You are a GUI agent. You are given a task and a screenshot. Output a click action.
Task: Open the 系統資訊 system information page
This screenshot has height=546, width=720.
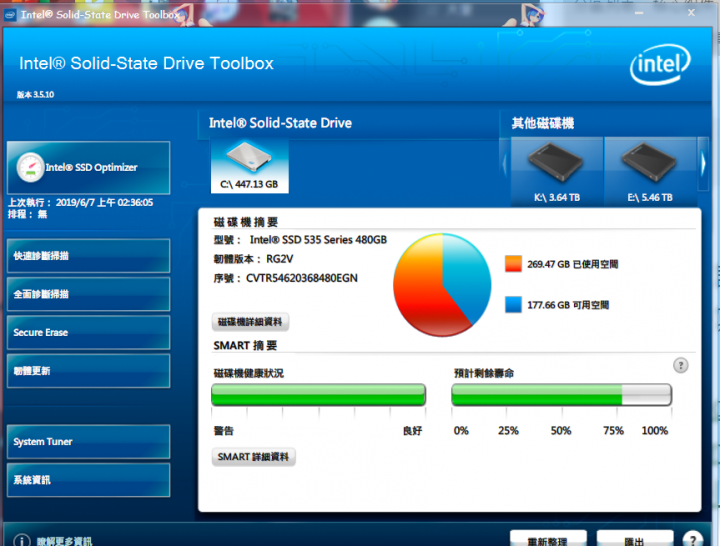click(x=88, y=480)
